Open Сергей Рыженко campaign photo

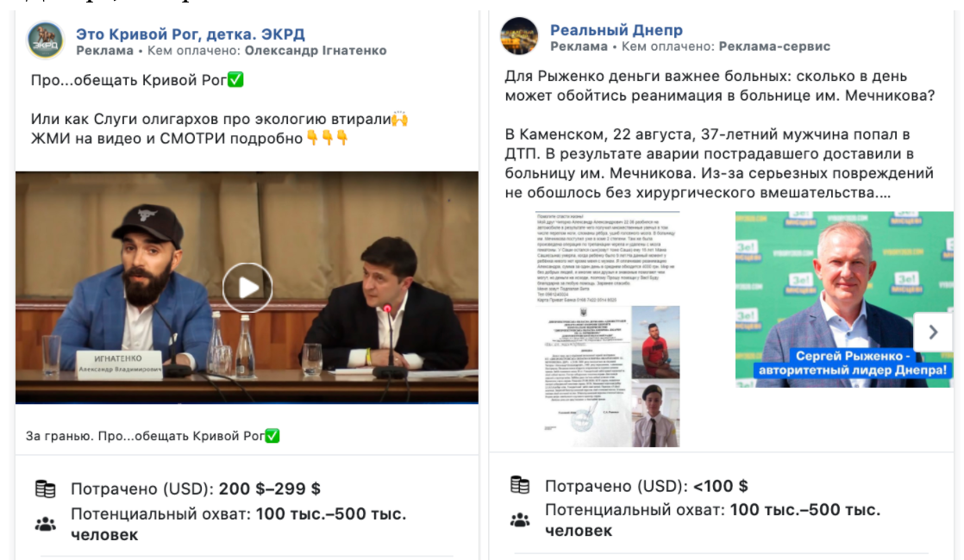(844, 299)
